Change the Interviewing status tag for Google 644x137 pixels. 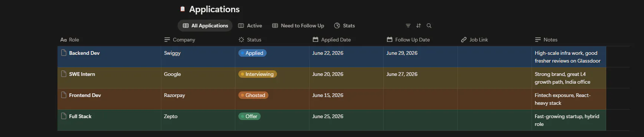click(258, 74)
